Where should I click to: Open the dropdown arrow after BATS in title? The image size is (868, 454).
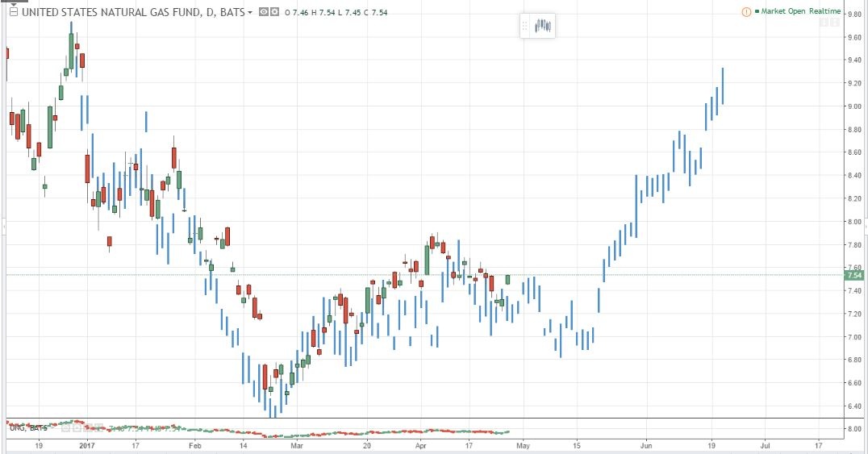click(x=251, y=13)
